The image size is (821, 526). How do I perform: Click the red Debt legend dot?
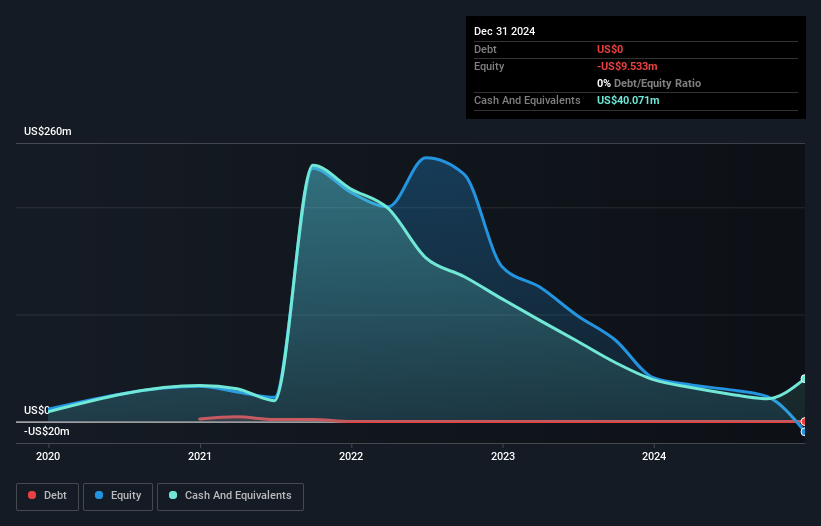click(x=32, y=495)
